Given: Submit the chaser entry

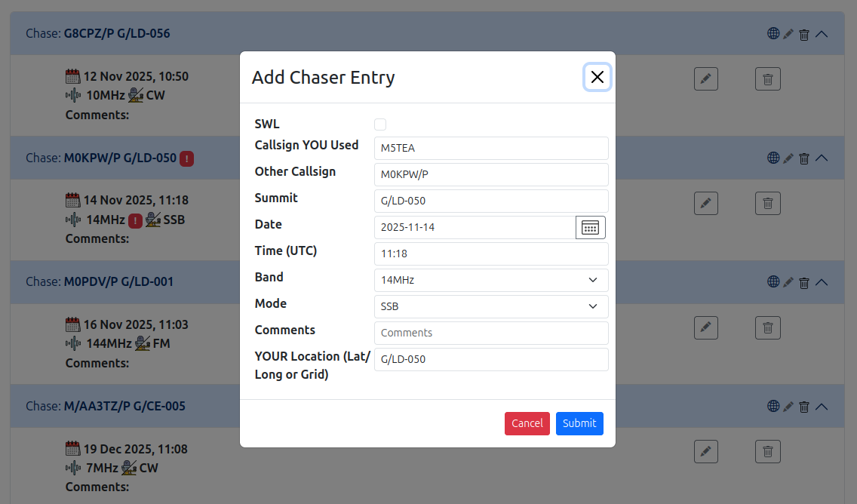Looking at the screenshot, I should pyautogui.click(x=579, y=423).
